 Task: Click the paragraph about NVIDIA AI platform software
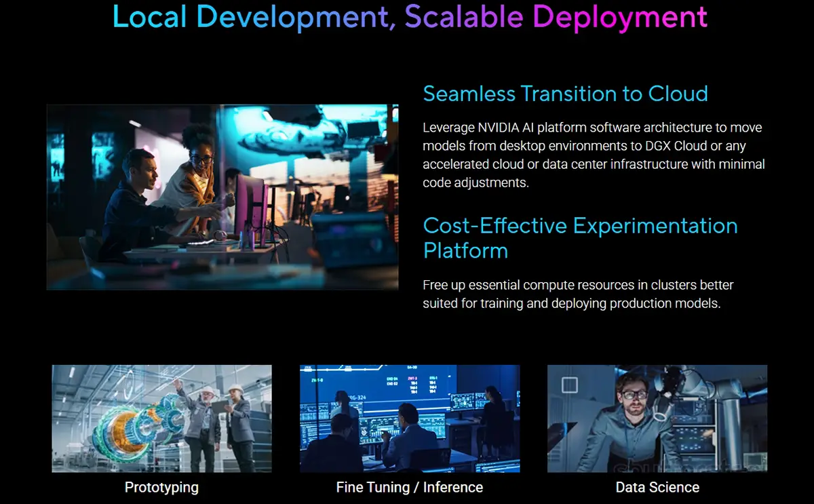(x=594, y=155)
